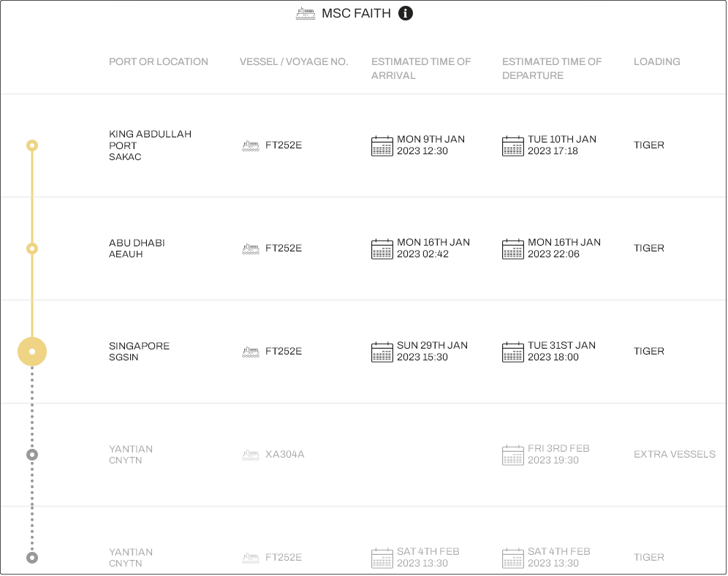The image size is (728, 576).
Task: Click the SINGAPORE SGSIN port name
Action: pos(139,352)
